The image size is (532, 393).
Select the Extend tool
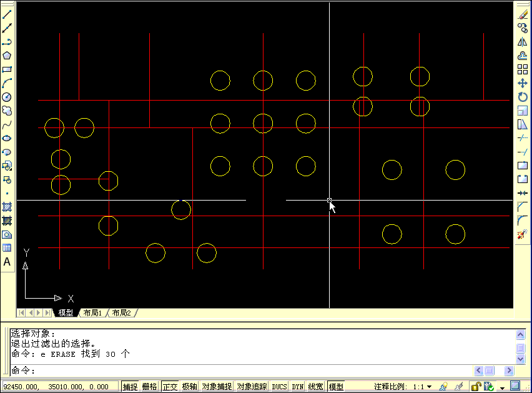coord(523,152)
